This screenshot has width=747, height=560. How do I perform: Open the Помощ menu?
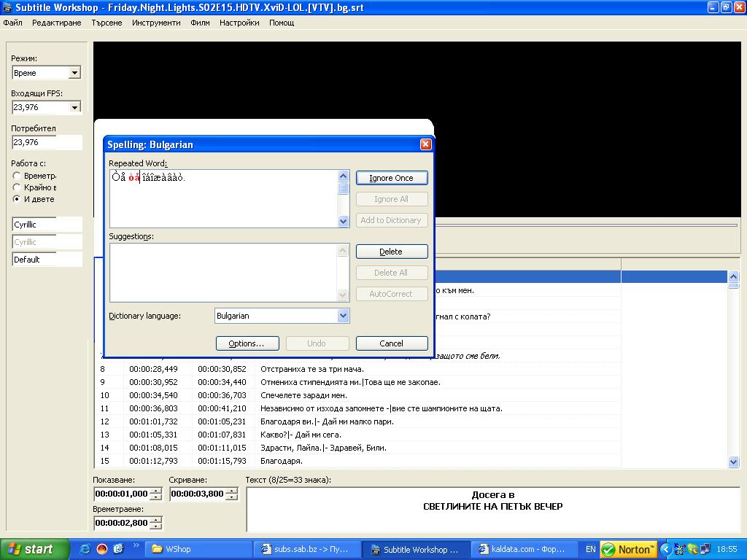(x=282, y=23)
